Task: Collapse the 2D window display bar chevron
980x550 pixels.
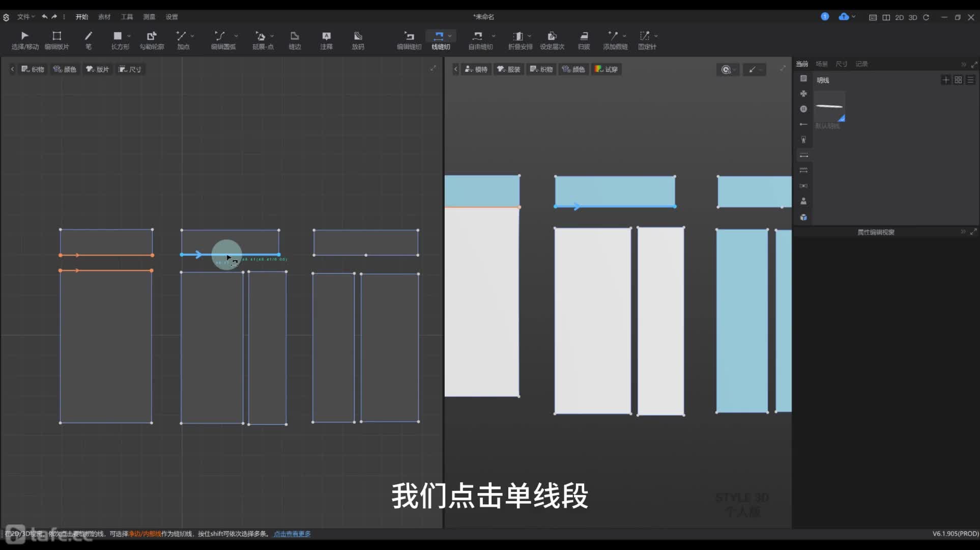Action: [x=12, y=69]
